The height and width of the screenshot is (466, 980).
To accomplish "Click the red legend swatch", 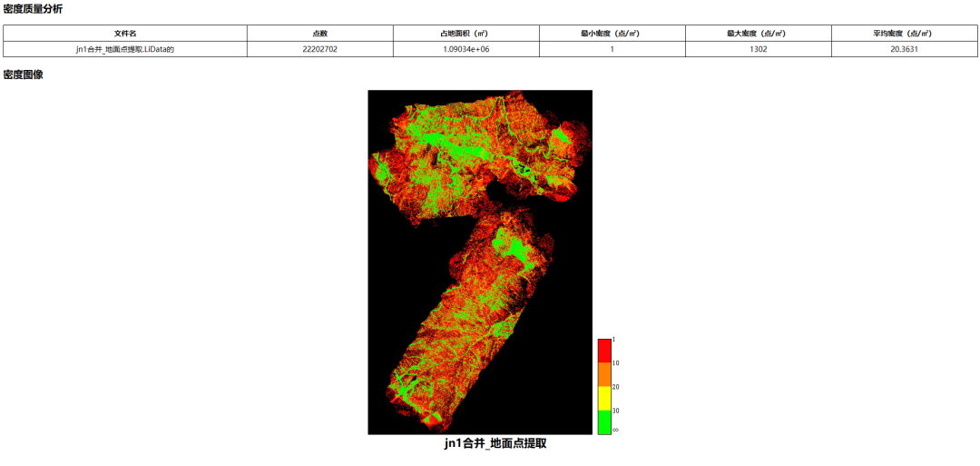I will (x=604, y=351).
